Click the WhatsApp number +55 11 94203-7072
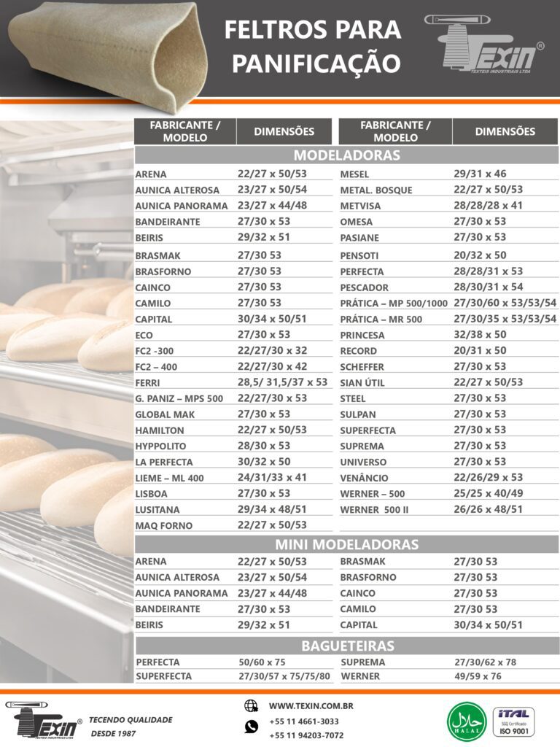Viewport: 560px width, 747px height. 306,735
